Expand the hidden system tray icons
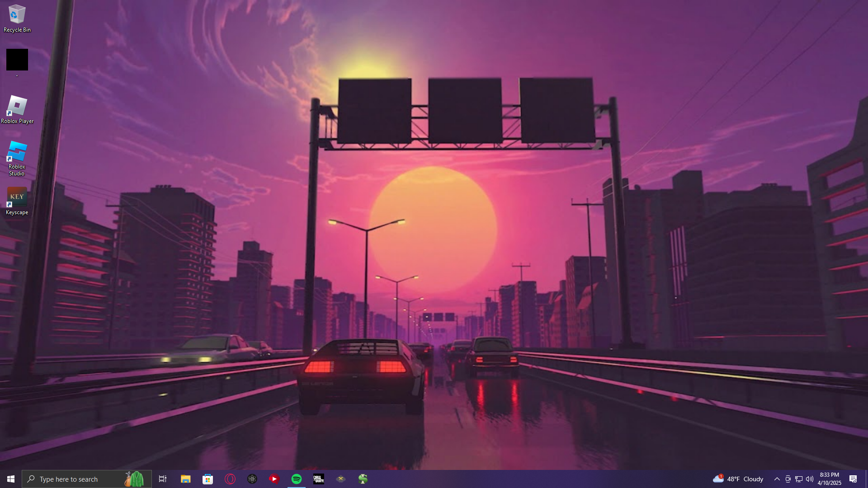 pos(777,479)
